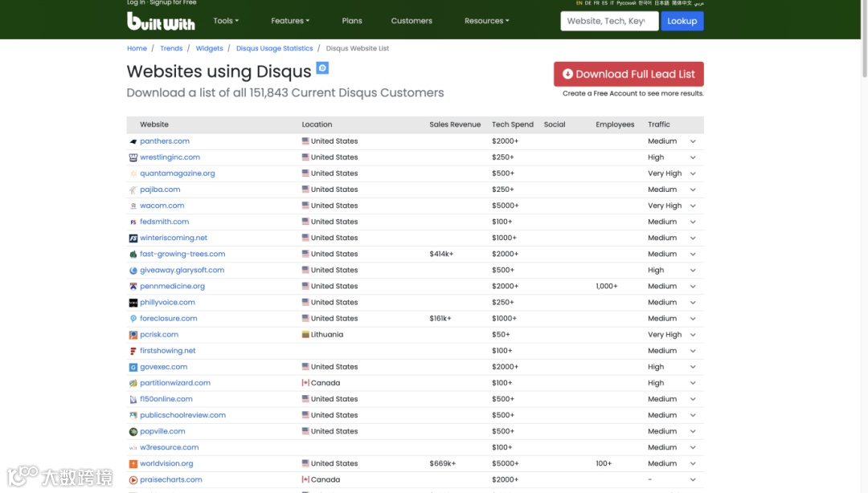Image resolution: width=868 pixels, height=493 pixels.
Task: Switch language to DE
Action: pyautogui.click(x=588, y=2)
